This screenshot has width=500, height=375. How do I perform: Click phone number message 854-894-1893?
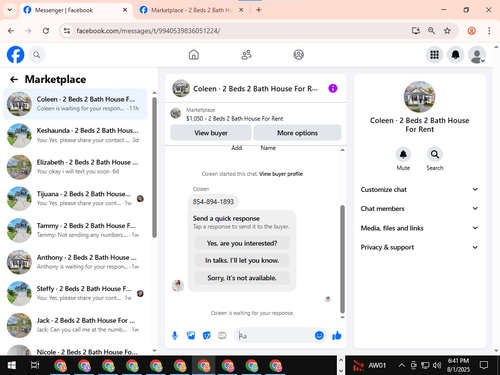coord(213,202)
